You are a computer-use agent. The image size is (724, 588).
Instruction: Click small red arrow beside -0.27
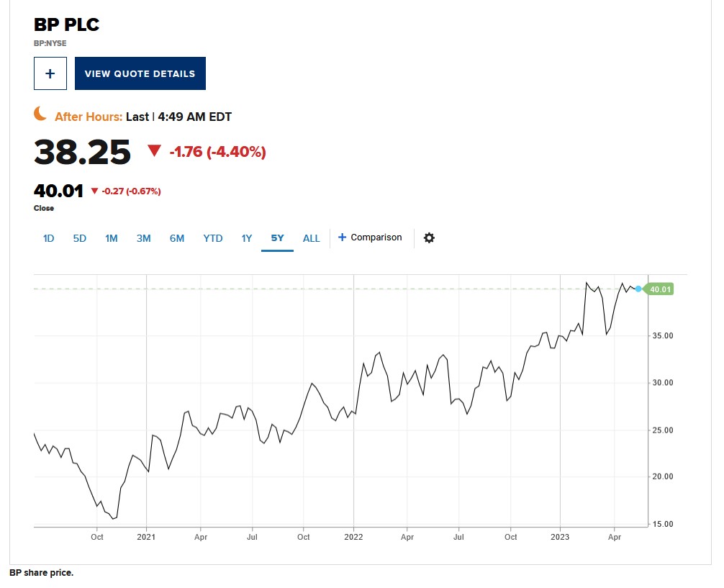[94, 191]
